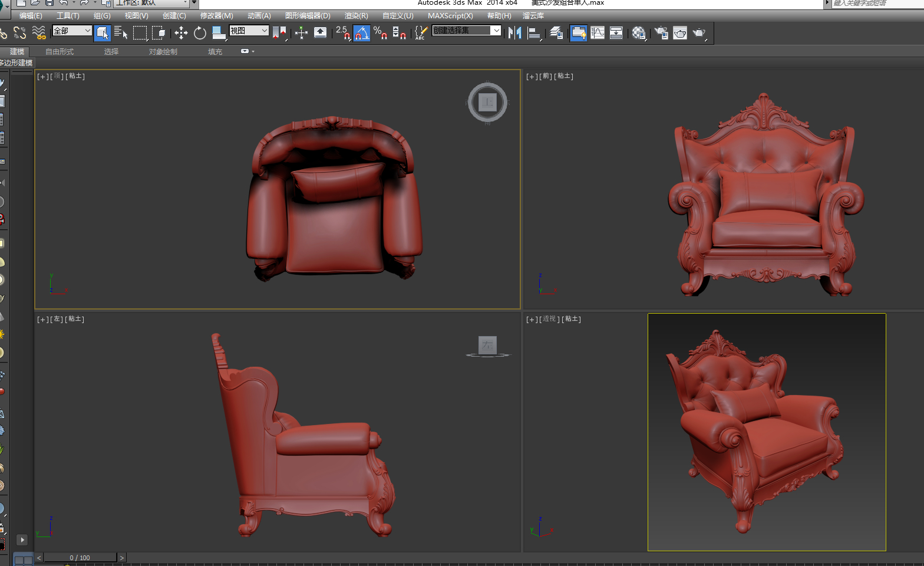The image size is (924, 566).
Task: Open the Curve Editor
Action: coord(598,33)
